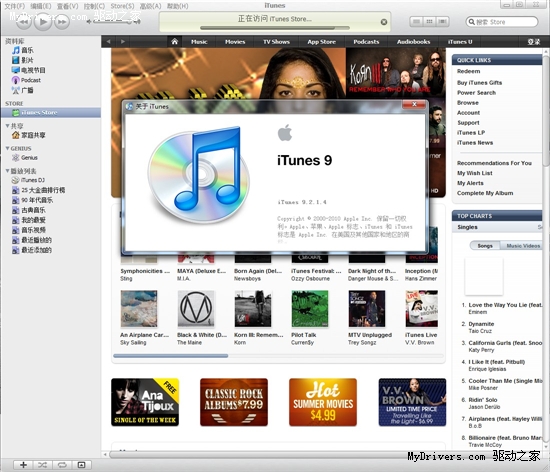This screenshot has height=472, width=550.
Task: Open the 编辑(E) menu
Action: click(41, 6)
